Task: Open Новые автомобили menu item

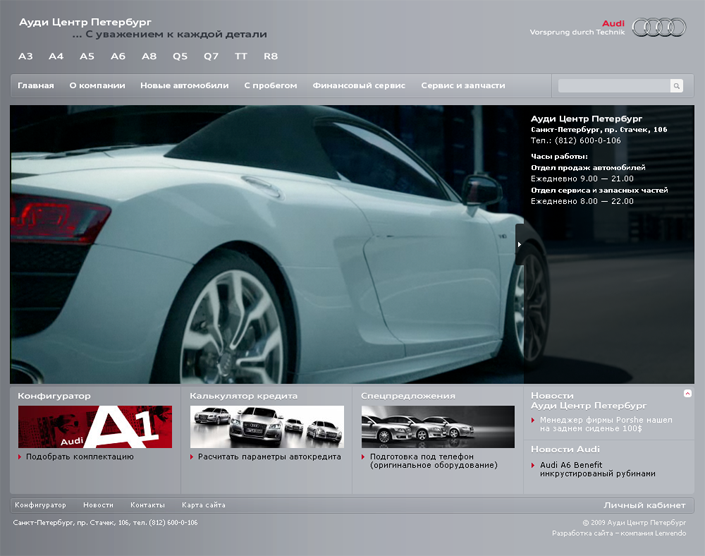Action: point(184,85)
